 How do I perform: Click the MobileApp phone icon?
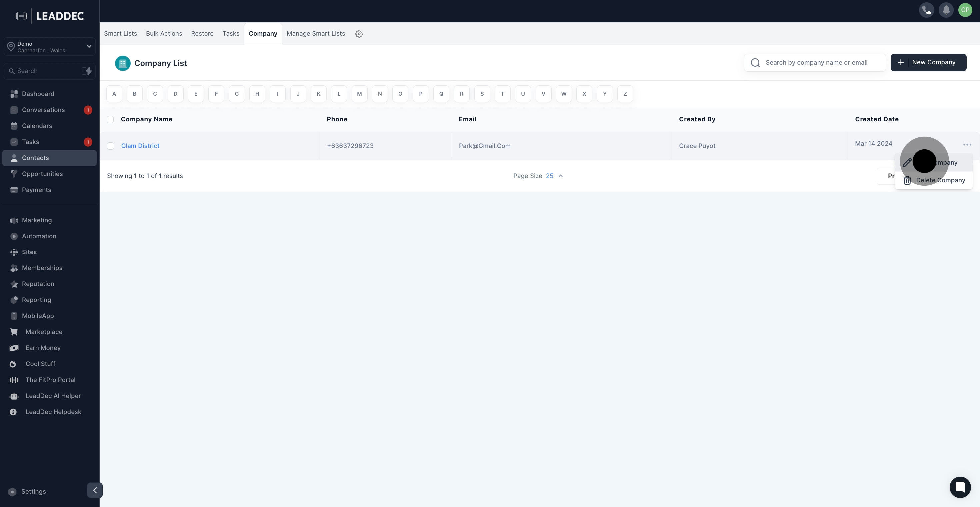click(14, 316)
